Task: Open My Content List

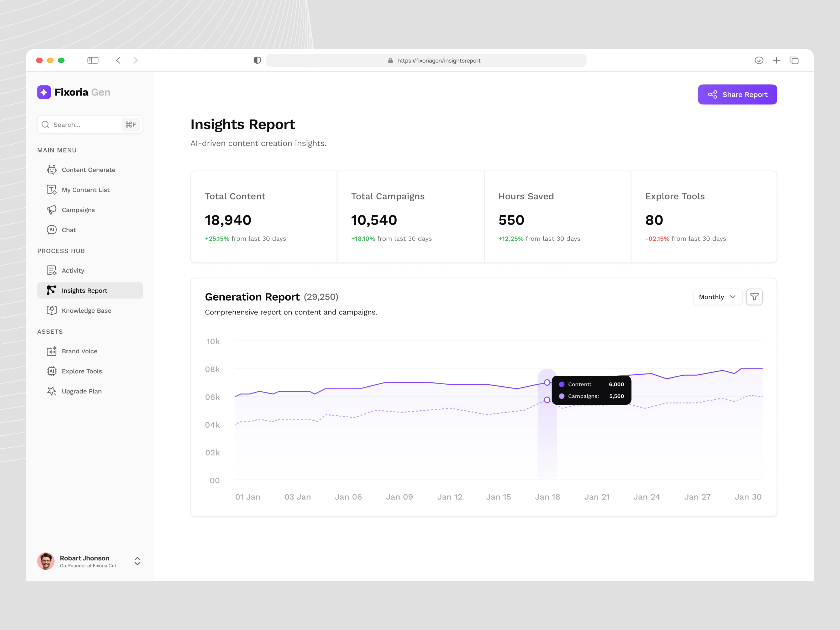Action: pyautogui.click(x=85, y=190)
